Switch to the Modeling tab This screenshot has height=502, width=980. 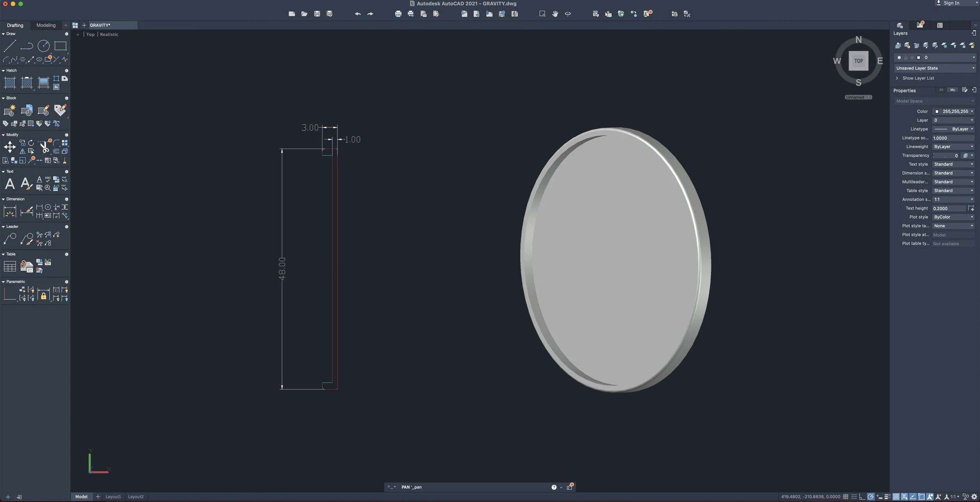[x=46, y=25]
